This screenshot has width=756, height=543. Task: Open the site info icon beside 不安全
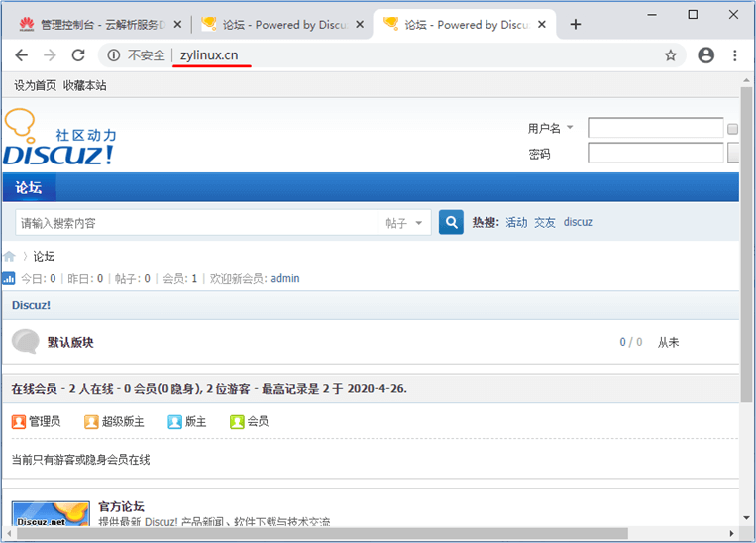tap(114, 55)
